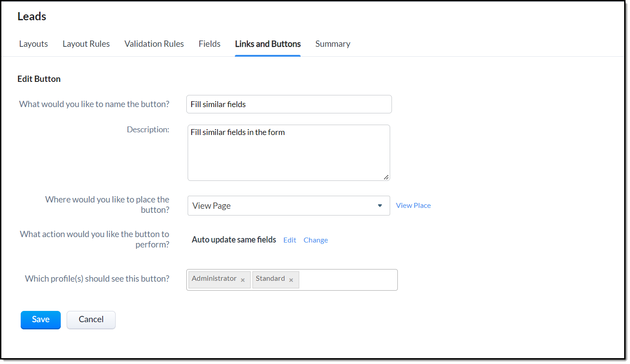Image resolution: width=630 pixels, height=364 pixels.
Task: Remove the Administrator profile tag
Action: (243, 280)
